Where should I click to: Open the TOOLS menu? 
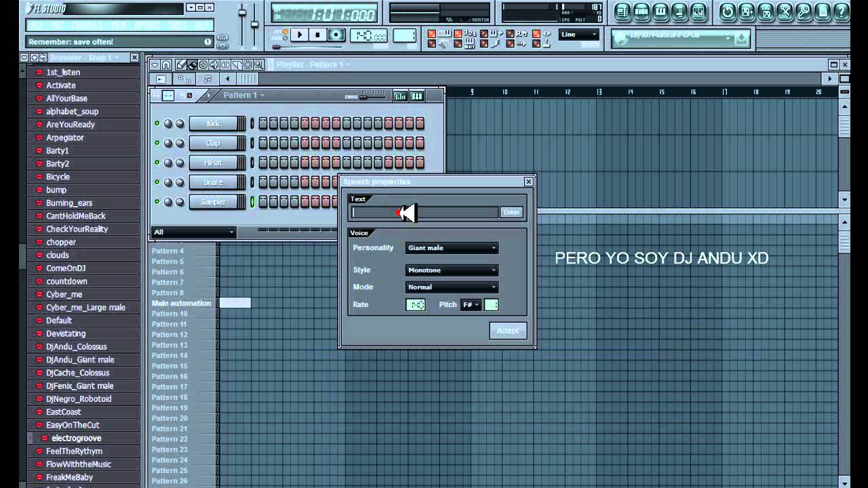(x=178, y=25)
